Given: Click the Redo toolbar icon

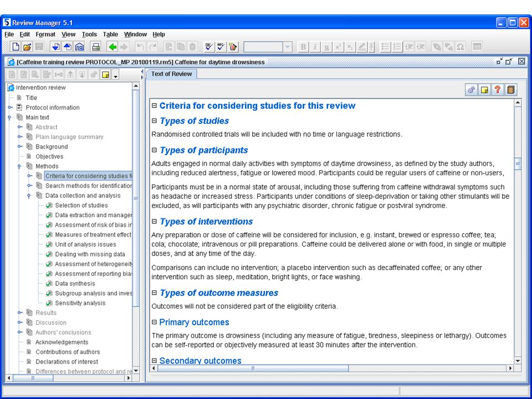Looking at the screenshot, I should (153, 47).
